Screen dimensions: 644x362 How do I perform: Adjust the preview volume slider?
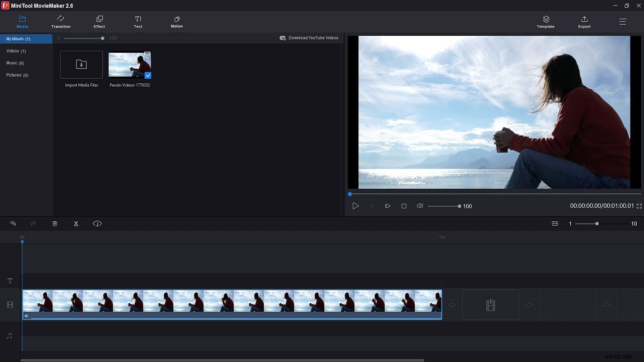(444, 206)
